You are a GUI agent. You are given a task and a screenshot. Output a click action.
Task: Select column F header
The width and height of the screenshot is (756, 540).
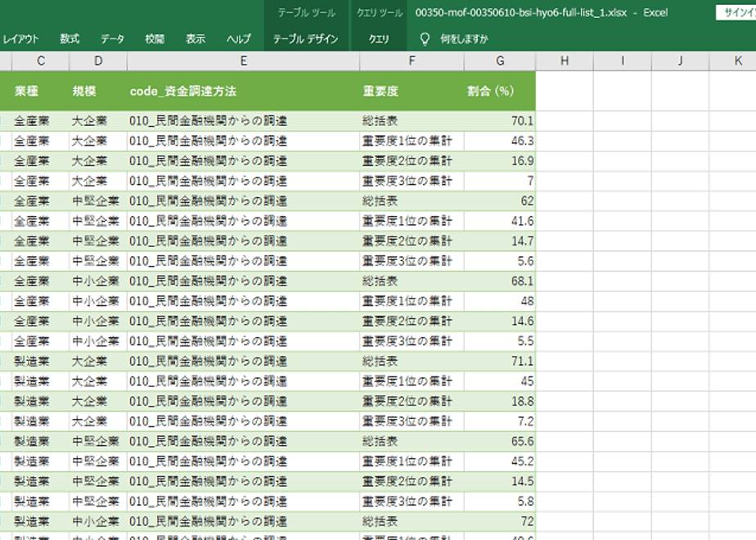click(412, 61)
